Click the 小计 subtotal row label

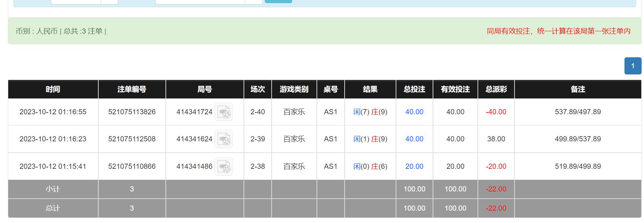click(53, 189)
